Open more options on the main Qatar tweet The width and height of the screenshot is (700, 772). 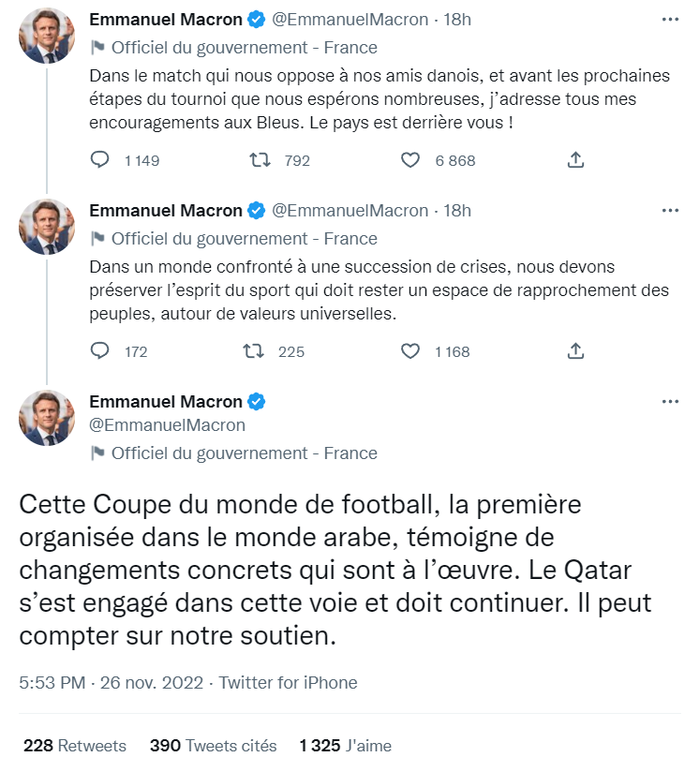[670, 401]
